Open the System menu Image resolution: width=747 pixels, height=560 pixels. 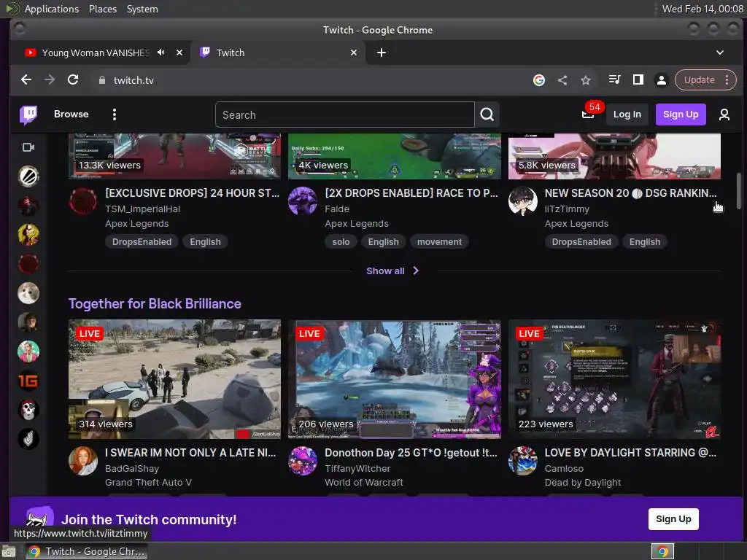[x=142, y=9]
